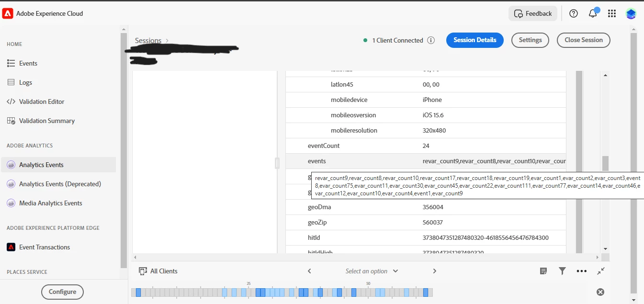Open the Feedback button
Screen dimensions: 644x304
pos(533,13)
